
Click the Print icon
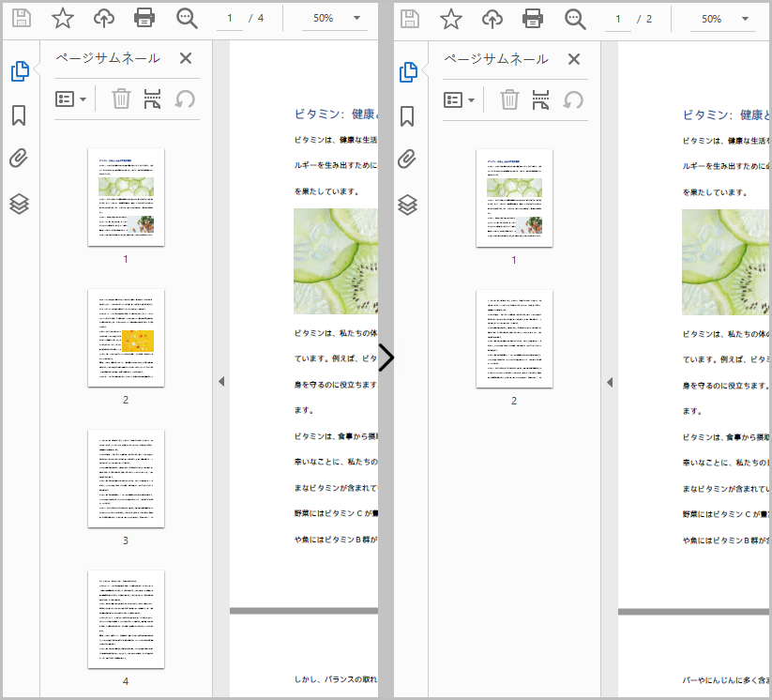tap(144, 17)
